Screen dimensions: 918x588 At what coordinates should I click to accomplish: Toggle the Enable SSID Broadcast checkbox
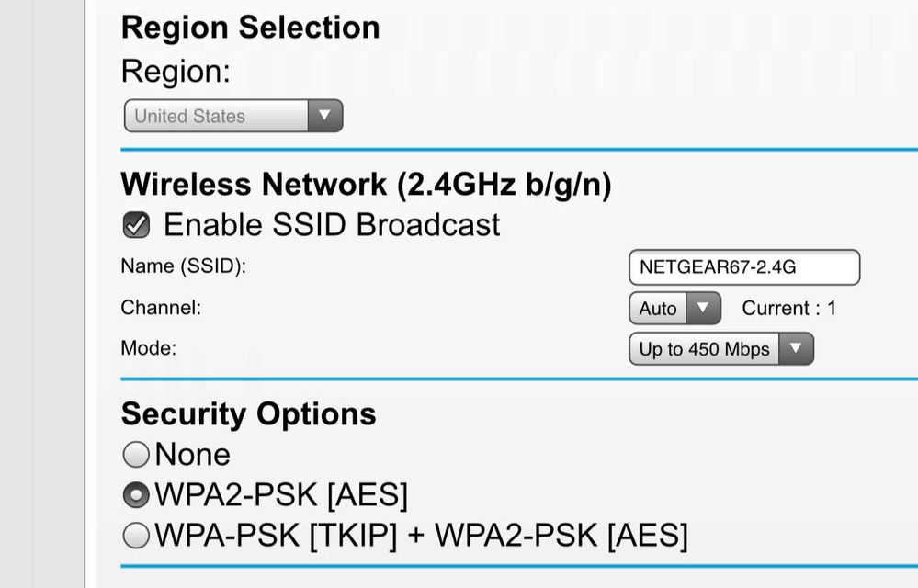pyautogui.click(x=137, y=225)
